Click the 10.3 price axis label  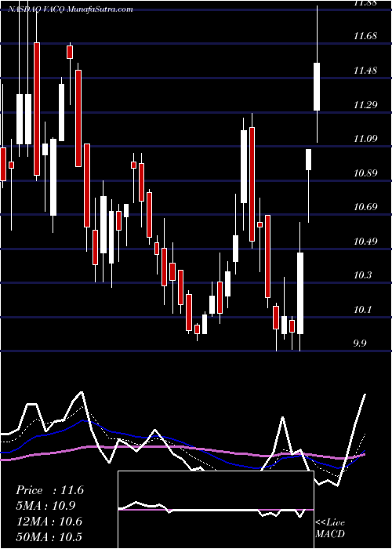[362, 275]
